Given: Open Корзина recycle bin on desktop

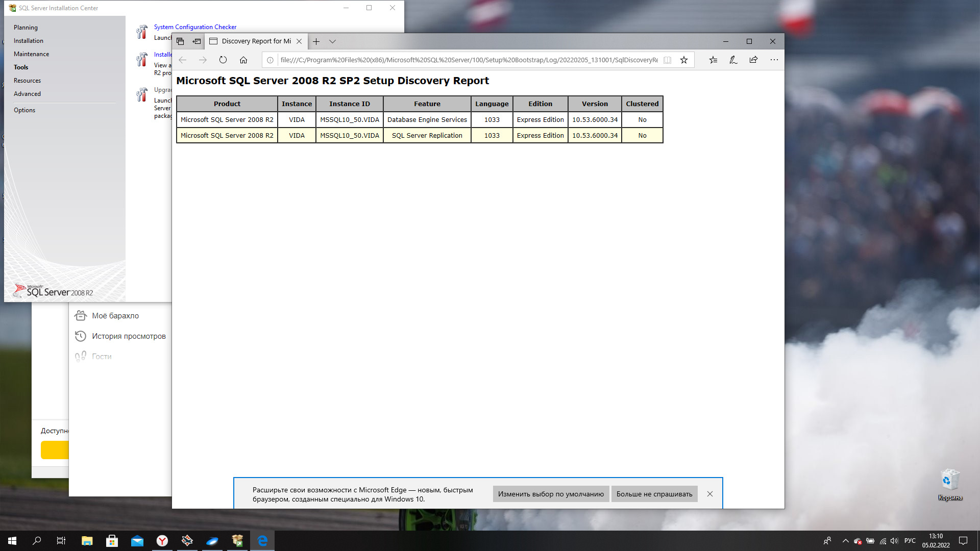Looking at the screenshot, I should pos(950,485).
